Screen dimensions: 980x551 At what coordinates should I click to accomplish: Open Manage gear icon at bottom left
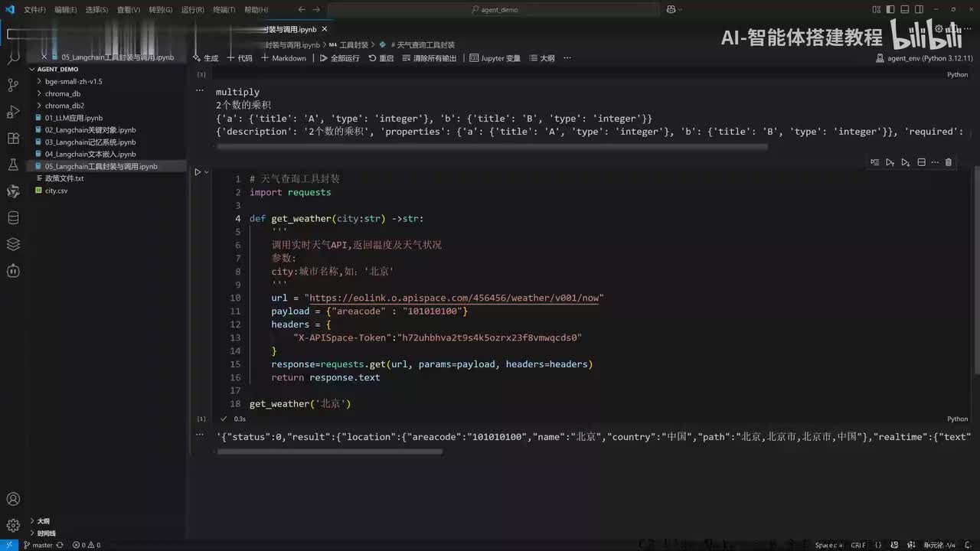point(13,526)
